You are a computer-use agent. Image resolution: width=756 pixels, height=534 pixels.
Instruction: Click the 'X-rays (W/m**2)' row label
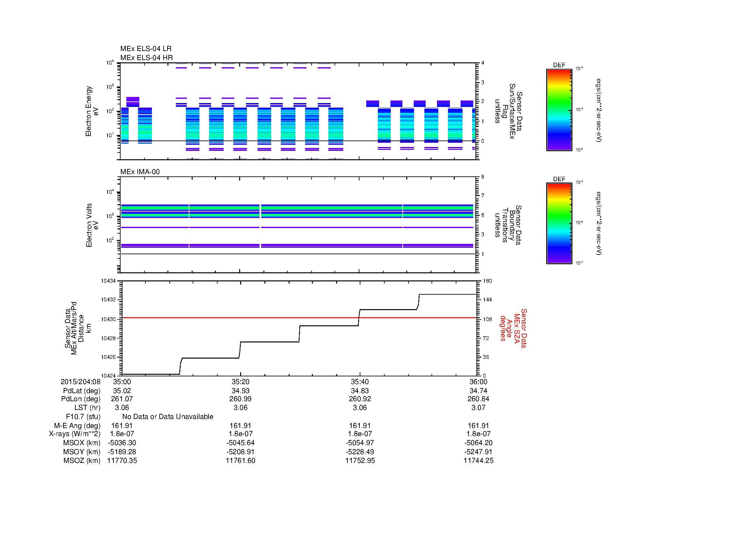click(x=75, y=434)
